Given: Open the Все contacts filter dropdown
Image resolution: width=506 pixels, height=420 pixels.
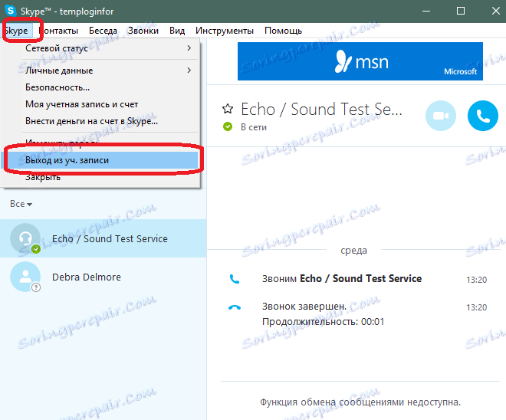Looking at the screenshot, I should (x=21, y=204).
